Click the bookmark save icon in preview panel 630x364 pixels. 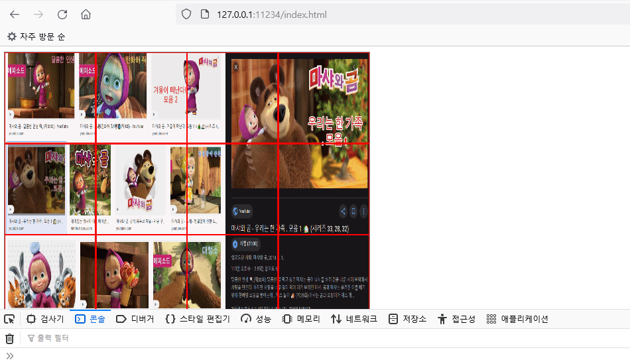click(x=353, y=212)
